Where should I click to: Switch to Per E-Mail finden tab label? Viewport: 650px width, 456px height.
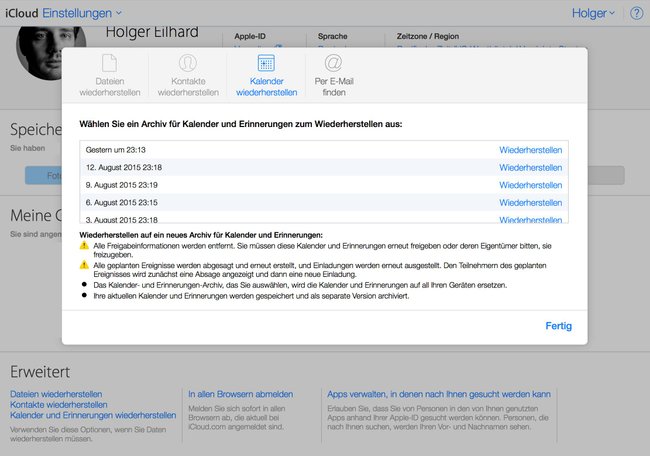[334, 87]
